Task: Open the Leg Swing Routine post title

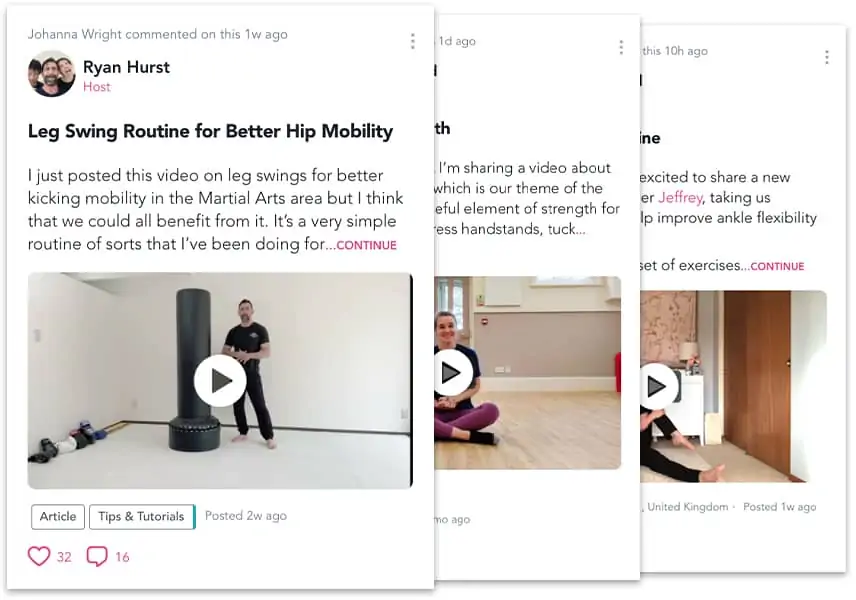Action: coord(210,132)
